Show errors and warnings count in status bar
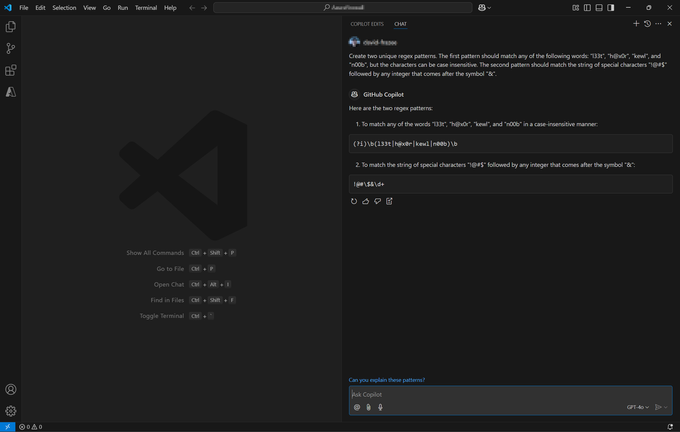 (30, 427)
